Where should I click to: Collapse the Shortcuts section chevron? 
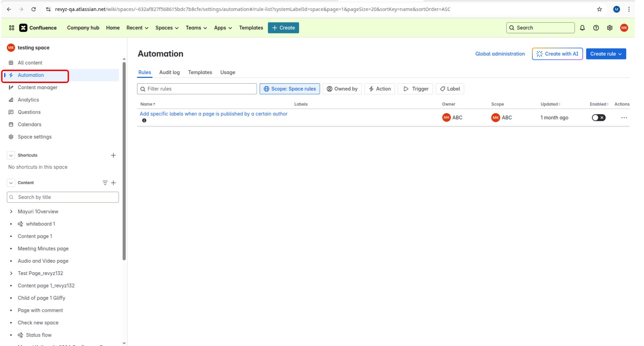click(x=11, y=155)
